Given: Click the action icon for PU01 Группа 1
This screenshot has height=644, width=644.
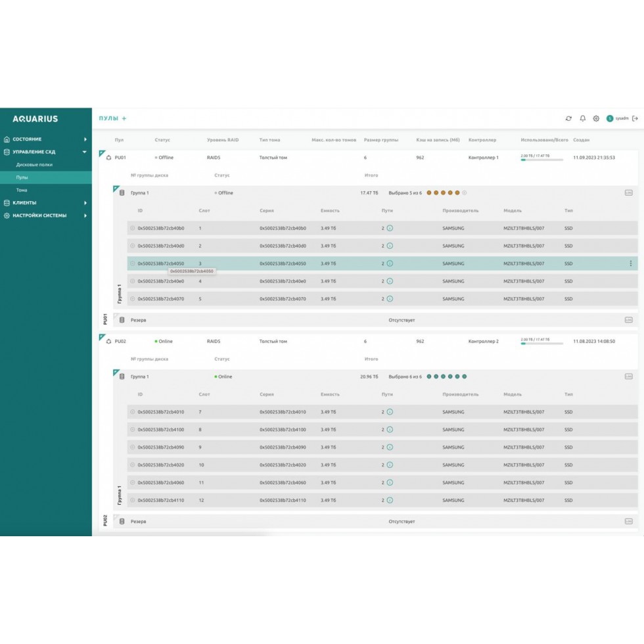Looking at the screenshot, I should [628, 193].
